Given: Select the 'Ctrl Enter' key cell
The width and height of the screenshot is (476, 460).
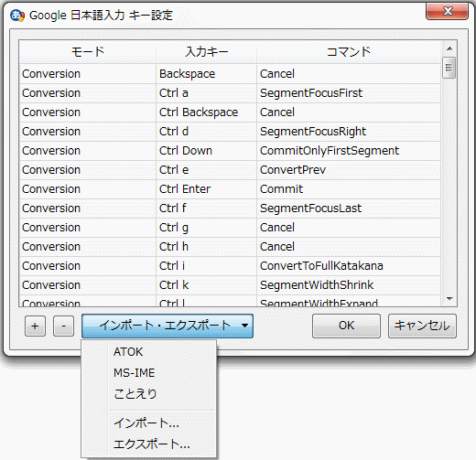Looking at the screenshot, I should 207,189.
